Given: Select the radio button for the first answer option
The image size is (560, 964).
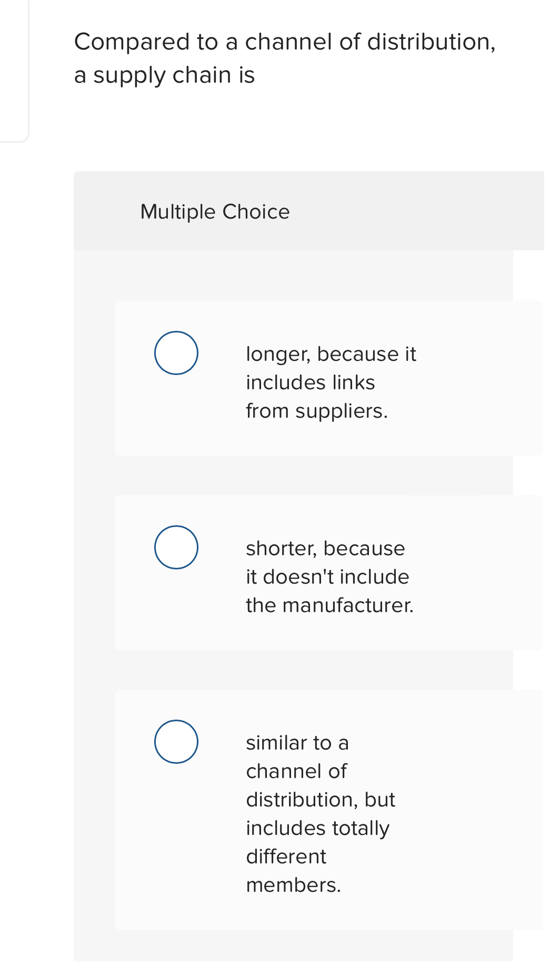Looking at the screenshot, I should (176, 353).
